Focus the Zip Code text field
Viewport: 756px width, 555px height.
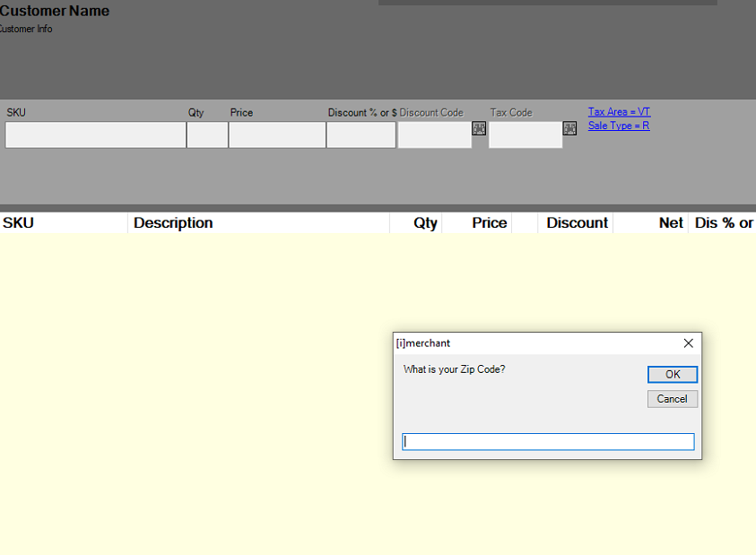[x=548, y=442]
